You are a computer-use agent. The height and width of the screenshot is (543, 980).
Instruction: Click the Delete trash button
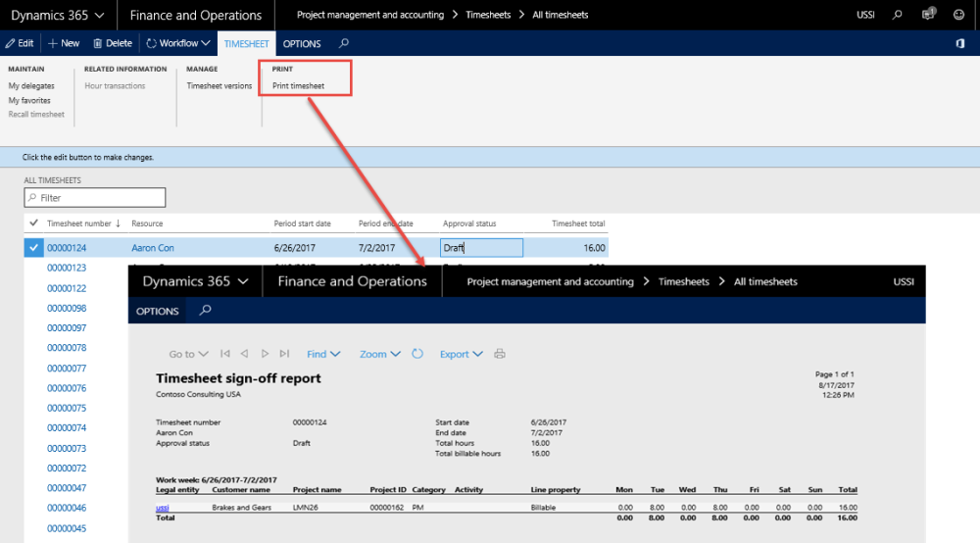pos(113,43)
